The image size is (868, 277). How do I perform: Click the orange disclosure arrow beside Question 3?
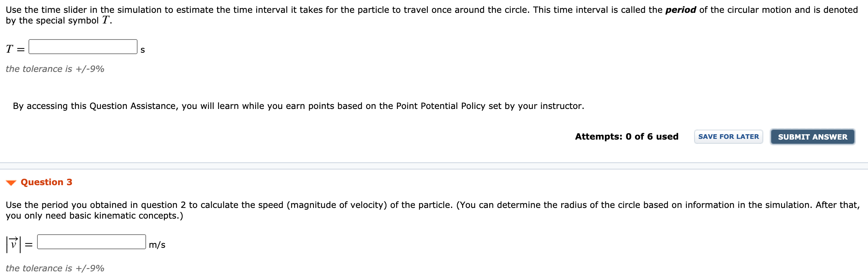click(x=11, y=182)
